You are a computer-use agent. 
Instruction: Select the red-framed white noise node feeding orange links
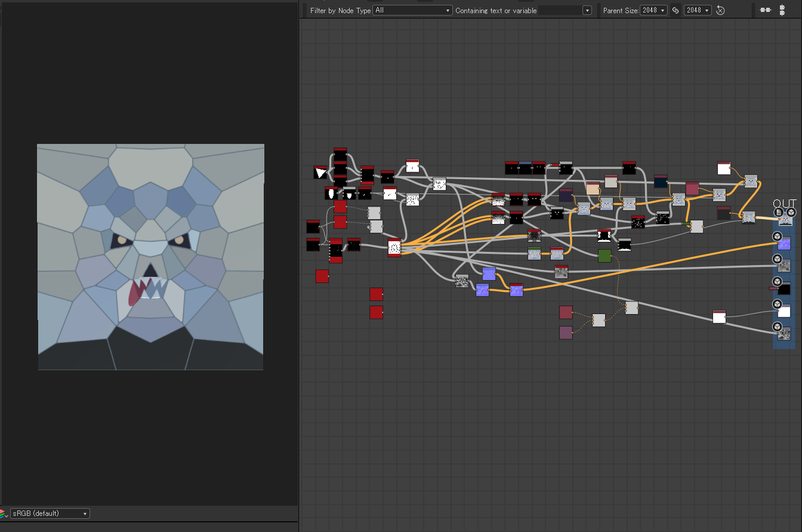click(394, 248)
